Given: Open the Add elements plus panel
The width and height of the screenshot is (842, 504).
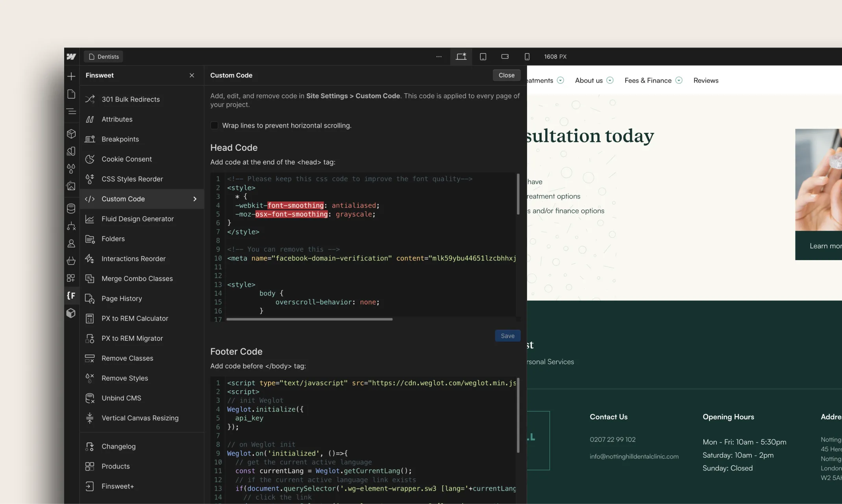Looking at the screenshot, I should [x=71, y=76].
